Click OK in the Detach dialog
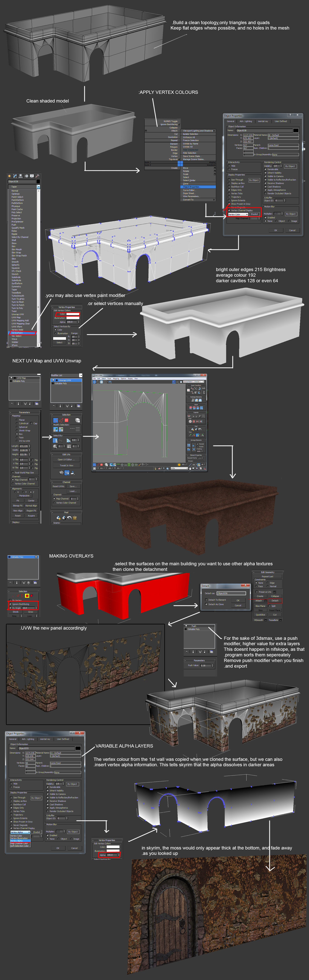The width and height of the screenshot is (309, 980). point(238,600)
